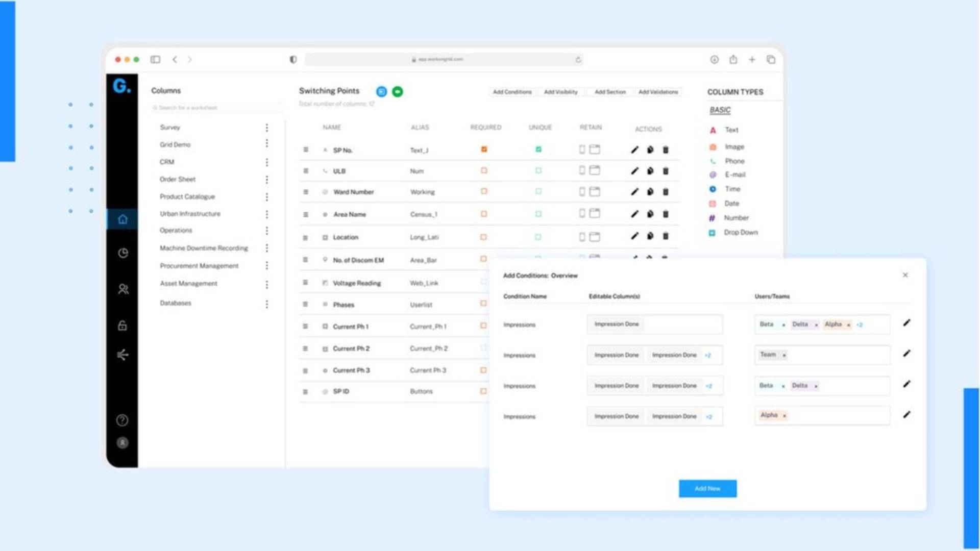Select the lock icon in the sidebar

pyautogui.click(x=122, y=325)
